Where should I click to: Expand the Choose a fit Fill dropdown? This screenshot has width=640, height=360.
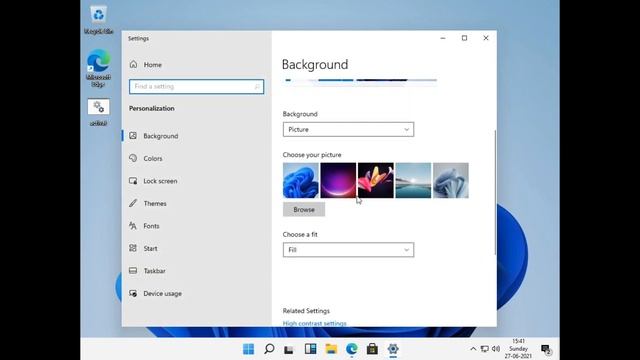tap(348, 250)
